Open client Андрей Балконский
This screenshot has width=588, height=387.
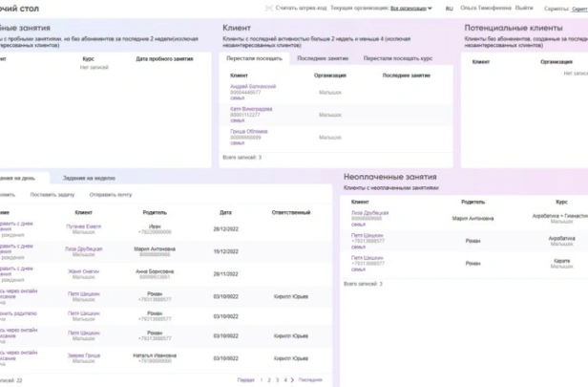253,86
